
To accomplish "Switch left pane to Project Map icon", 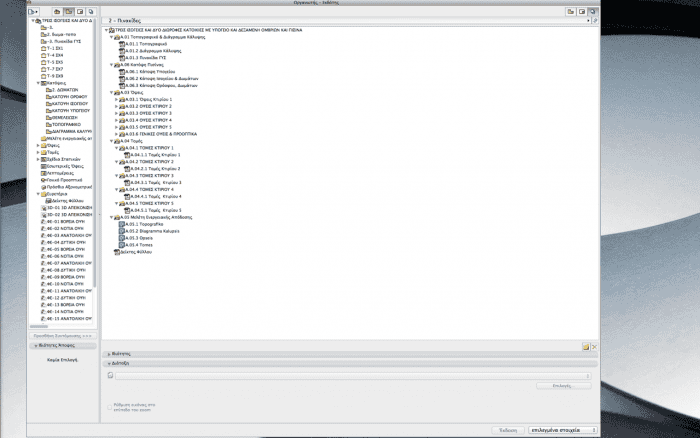I will tap(57, 12).
